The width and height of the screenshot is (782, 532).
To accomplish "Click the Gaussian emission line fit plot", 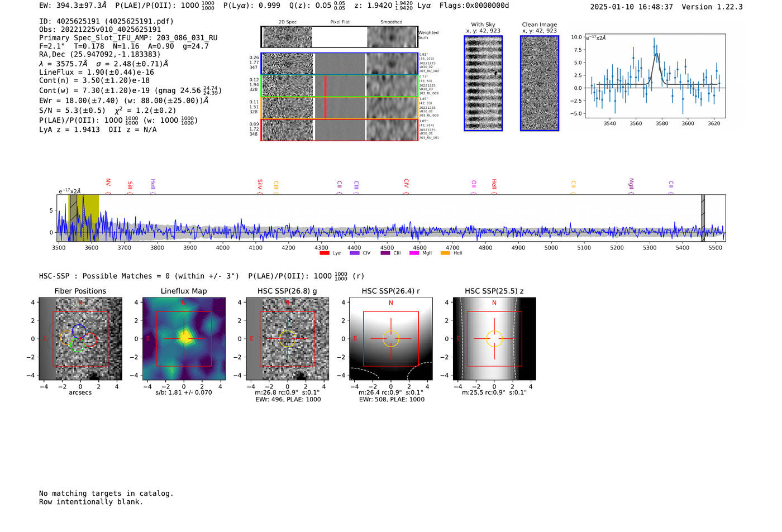I will pos(655,76).
